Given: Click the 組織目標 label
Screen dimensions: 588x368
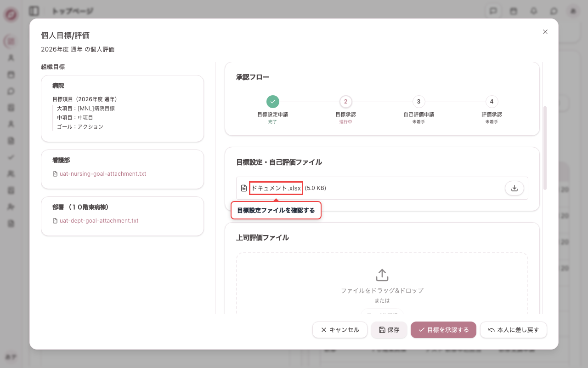Looking at the screenshot, I should [53, 67].
